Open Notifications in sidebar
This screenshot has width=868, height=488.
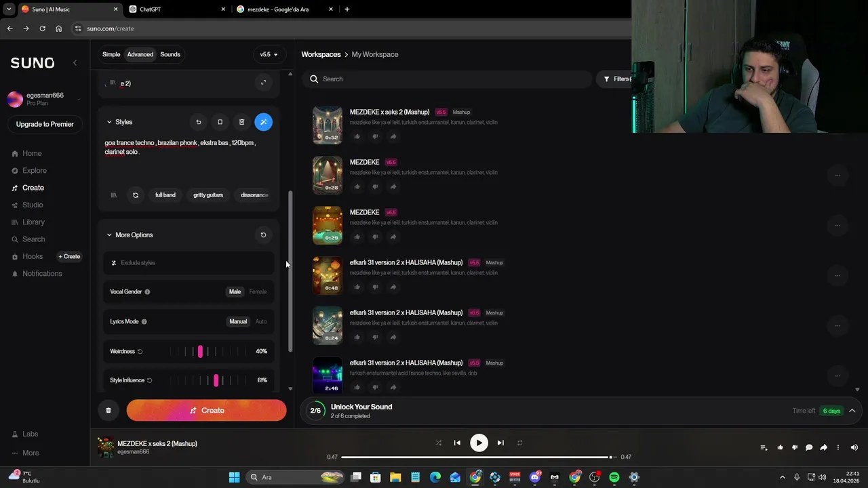42,274
